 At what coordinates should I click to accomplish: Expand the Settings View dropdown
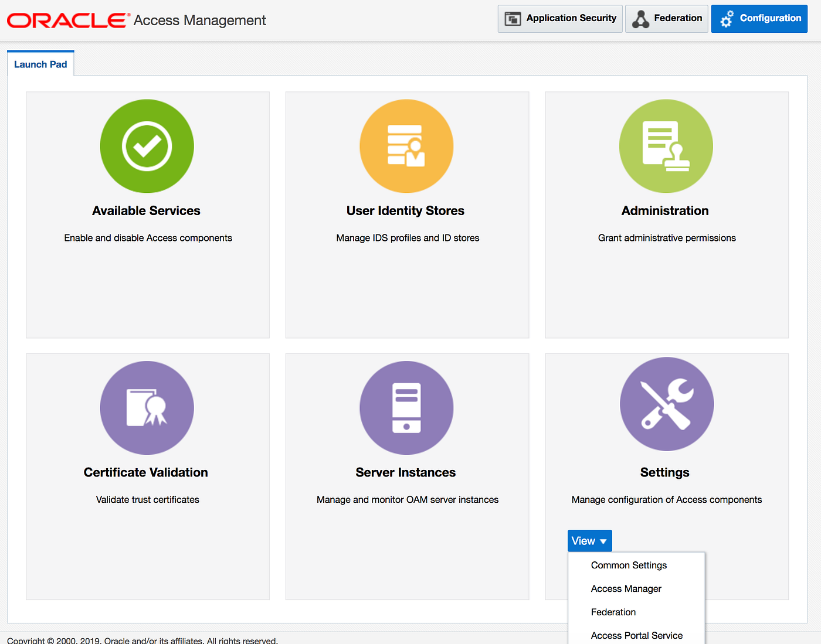point(589,541)
